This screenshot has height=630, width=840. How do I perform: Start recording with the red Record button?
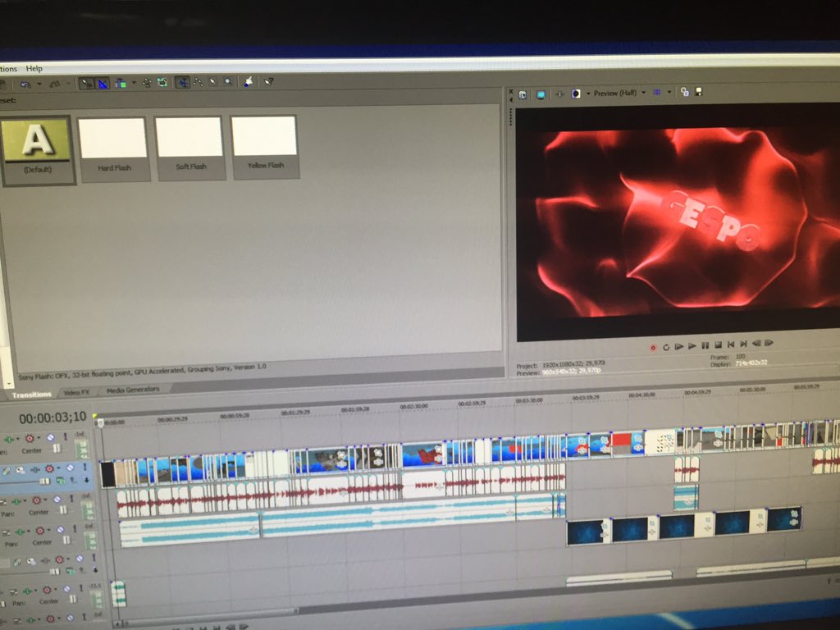click(x=653, y=348)
